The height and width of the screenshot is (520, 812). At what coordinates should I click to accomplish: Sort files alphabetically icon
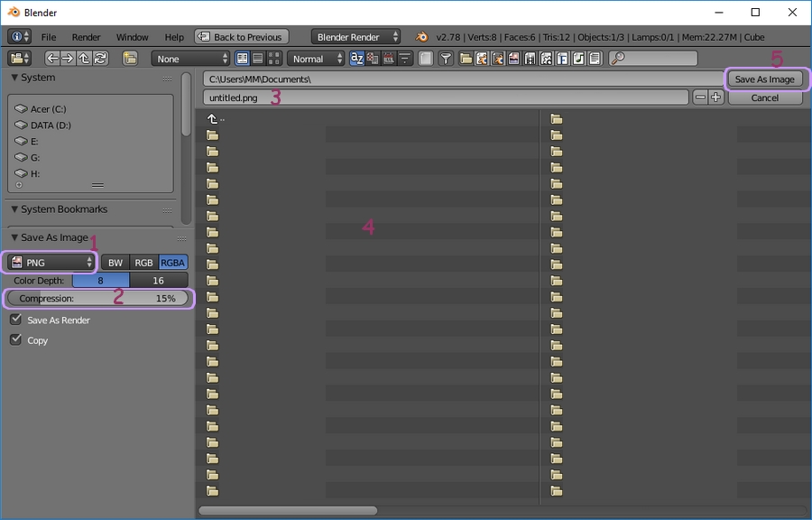[x=356, y=59]
